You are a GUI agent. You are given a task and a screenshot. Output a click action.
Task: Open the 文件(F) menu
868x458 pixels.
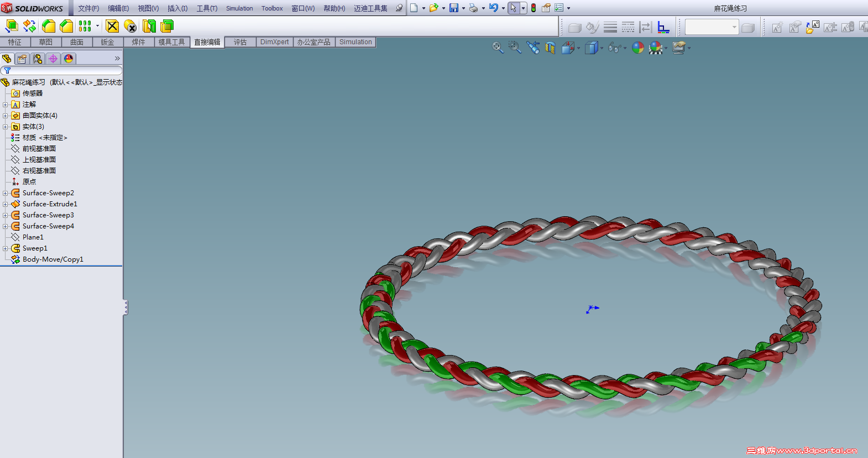[x=88, y=8]
